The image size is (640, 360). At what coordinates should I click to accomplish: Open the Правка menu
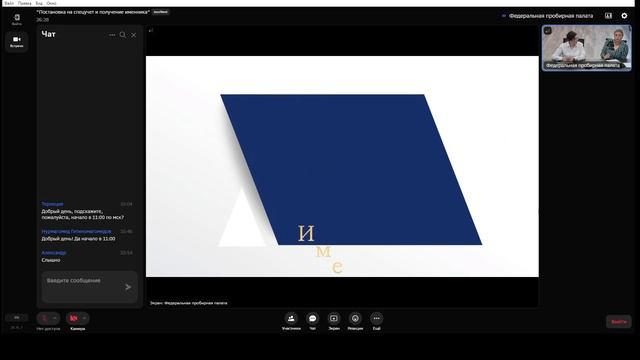pos(24,3)
